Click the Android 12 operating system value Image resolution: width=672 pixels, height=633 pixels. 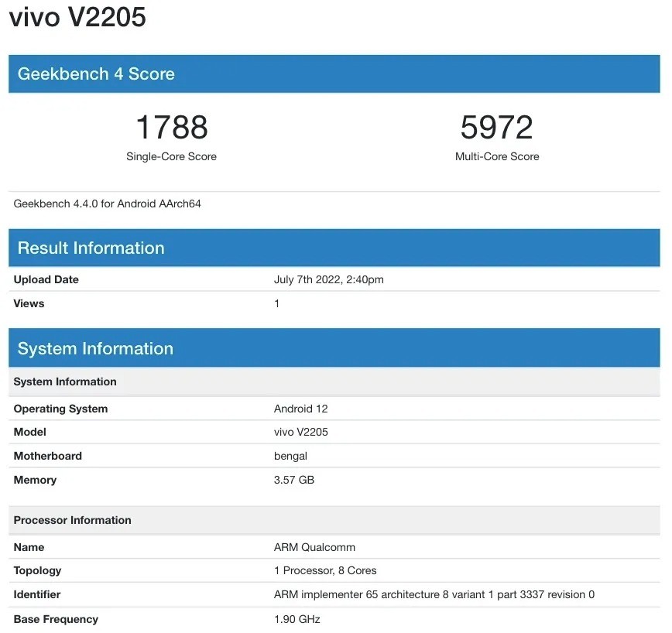click(300, 409)
